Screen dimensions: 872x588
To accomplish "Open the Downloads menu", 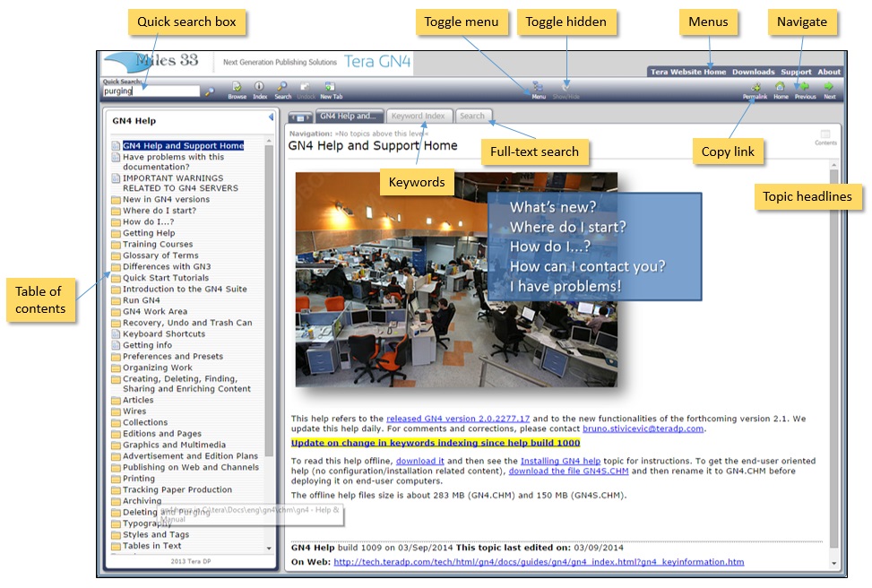I will coord(753,72).
